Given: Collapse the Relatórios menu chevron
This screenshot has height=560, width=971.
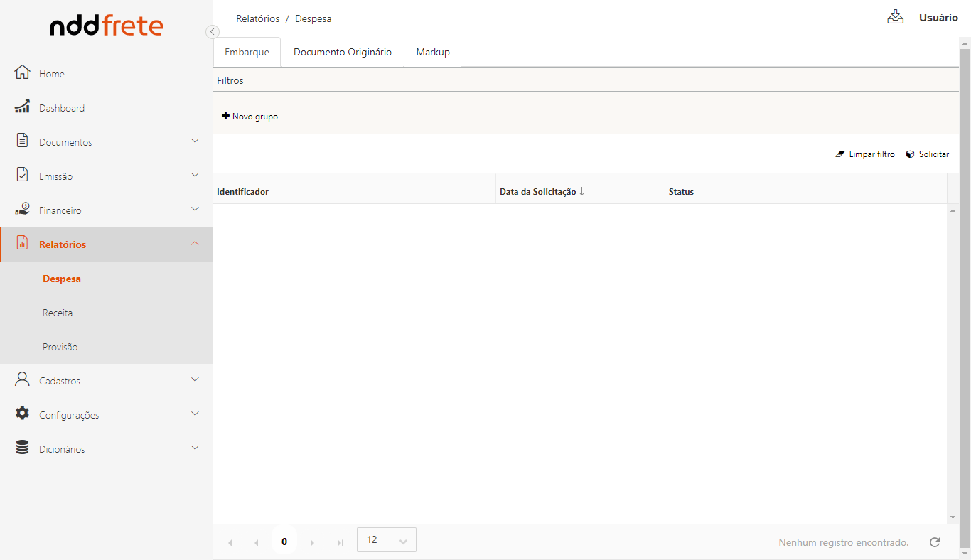Looking at the screenshot, I should pyautogui.click(x=195, y=243).
